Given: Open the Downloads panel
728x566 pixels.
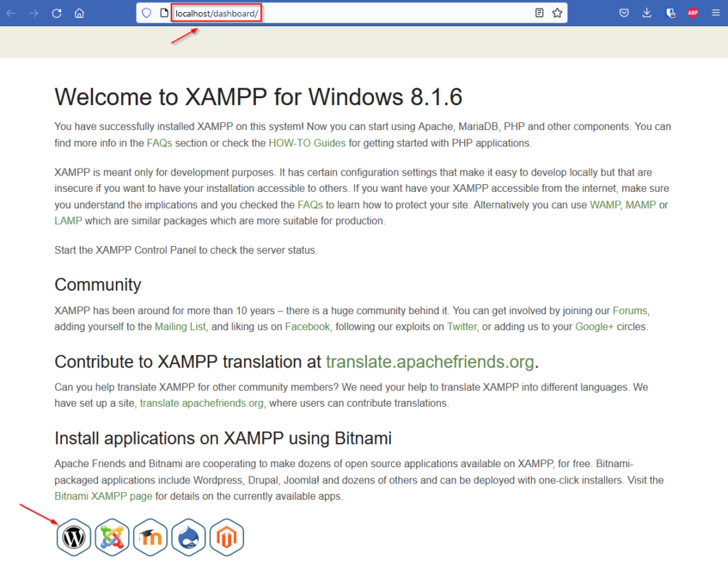Looking at the screenshot, I should coord(647,13).
